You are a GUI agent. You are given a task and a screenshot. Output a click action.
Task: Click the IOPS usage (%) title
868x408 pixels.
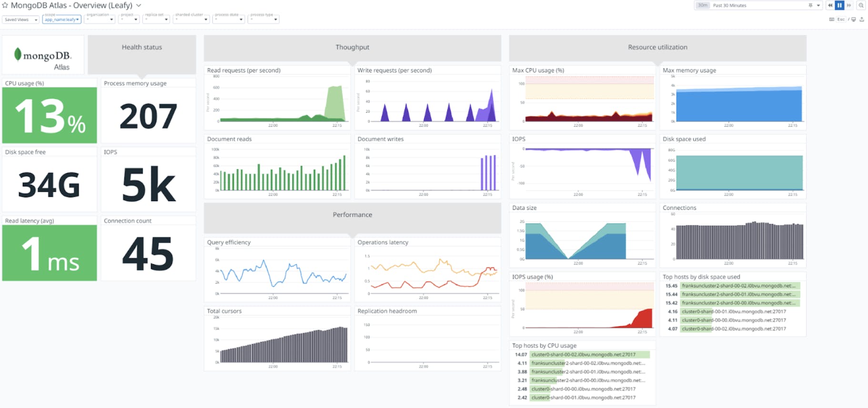coord(532,277)
